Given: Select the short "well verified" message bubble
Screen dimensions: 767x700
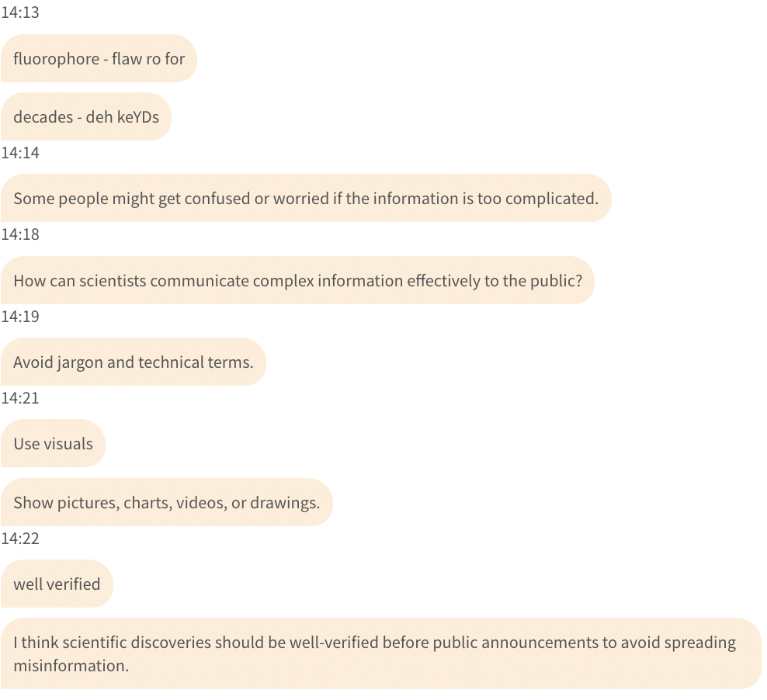Looking at the screenshot, I should pos(57,584).
